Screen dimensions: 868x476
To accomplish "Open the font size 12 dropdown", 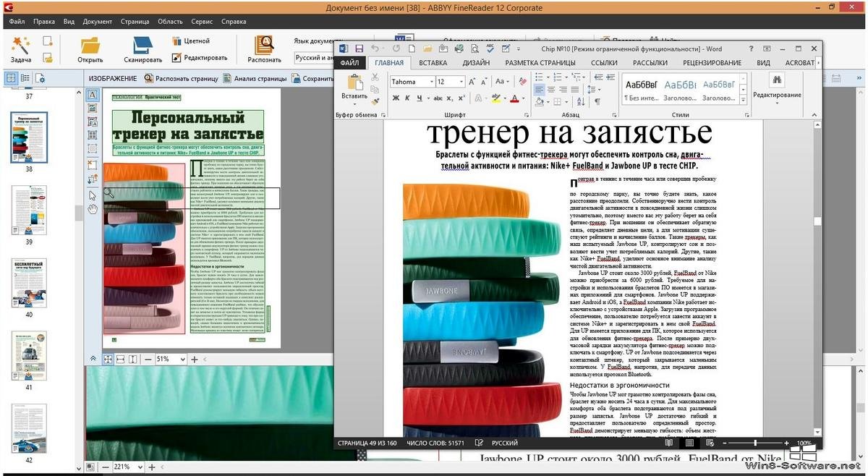I will coord(461,82).
